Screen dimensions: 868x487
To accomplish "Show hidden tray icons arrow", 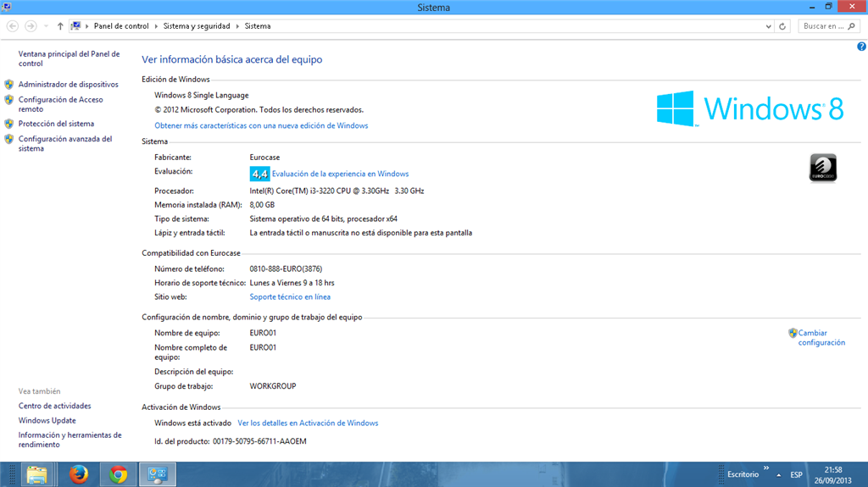I will [779, 475].
